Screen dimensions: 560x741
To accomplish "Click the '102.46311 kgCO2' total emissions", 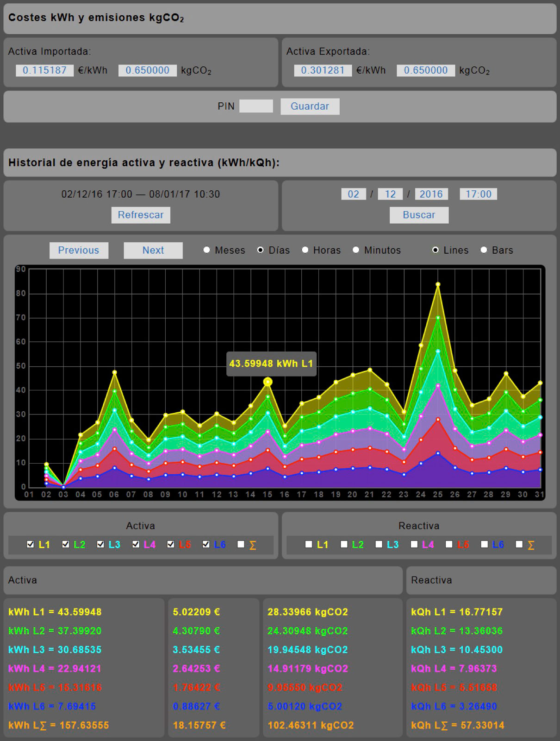I will click(311, 725).
